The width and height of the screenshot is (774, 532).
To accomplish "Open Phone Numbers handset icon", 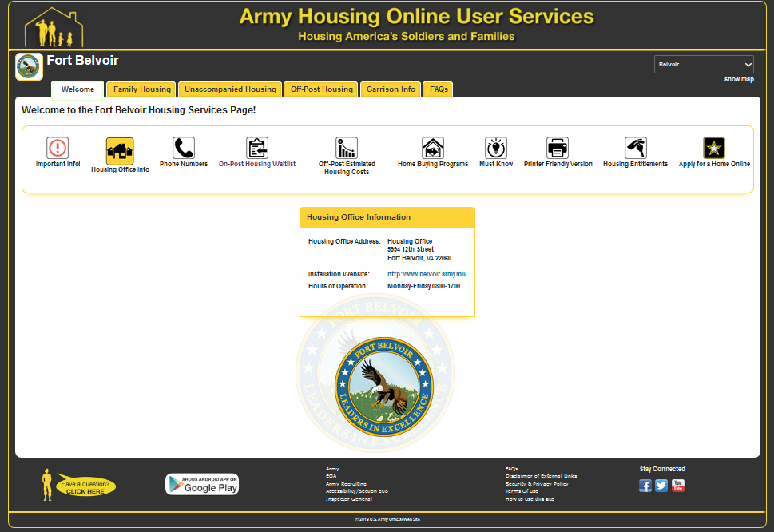I will [184, 148].
